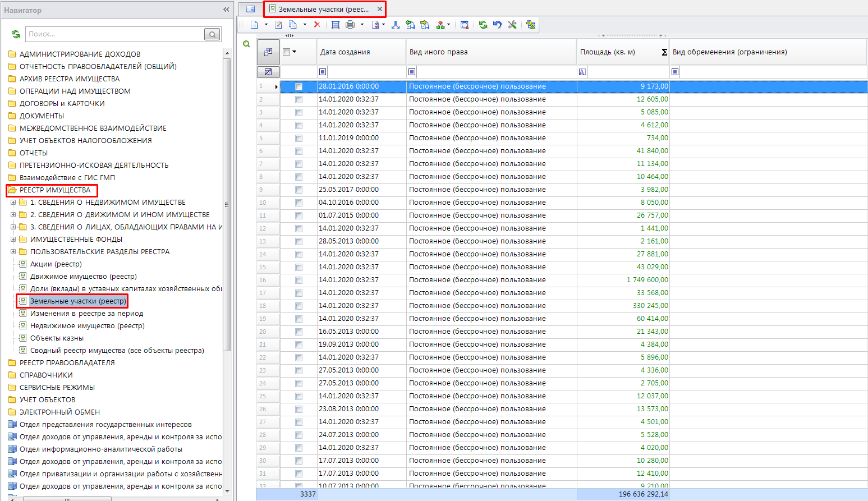Switch to the first workspace tab icon
The image size is (868, 501).
[x=250, y=9]
